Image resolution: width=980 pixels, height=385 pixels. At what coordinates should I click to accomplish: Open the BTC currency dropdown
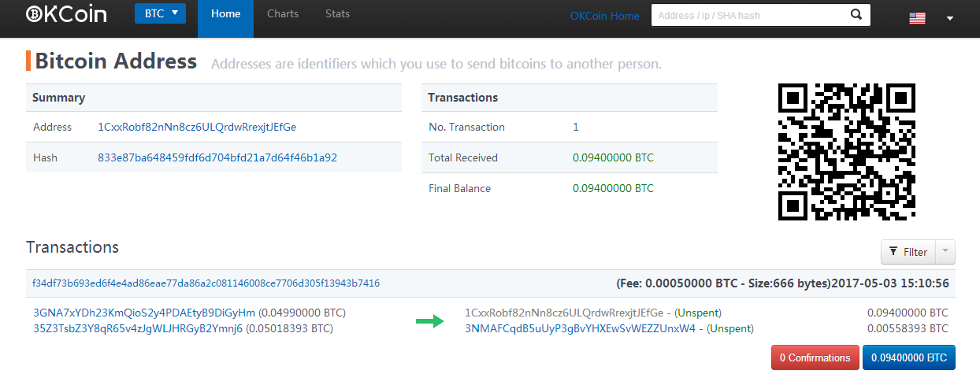(160, 13)
